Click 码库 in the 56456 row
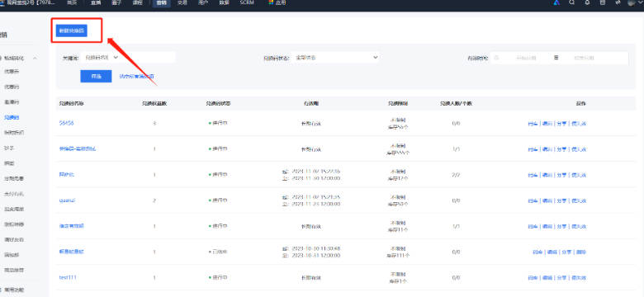Image resolution: width=644 pixels, height=297 pixels. (x=533, y=124)
